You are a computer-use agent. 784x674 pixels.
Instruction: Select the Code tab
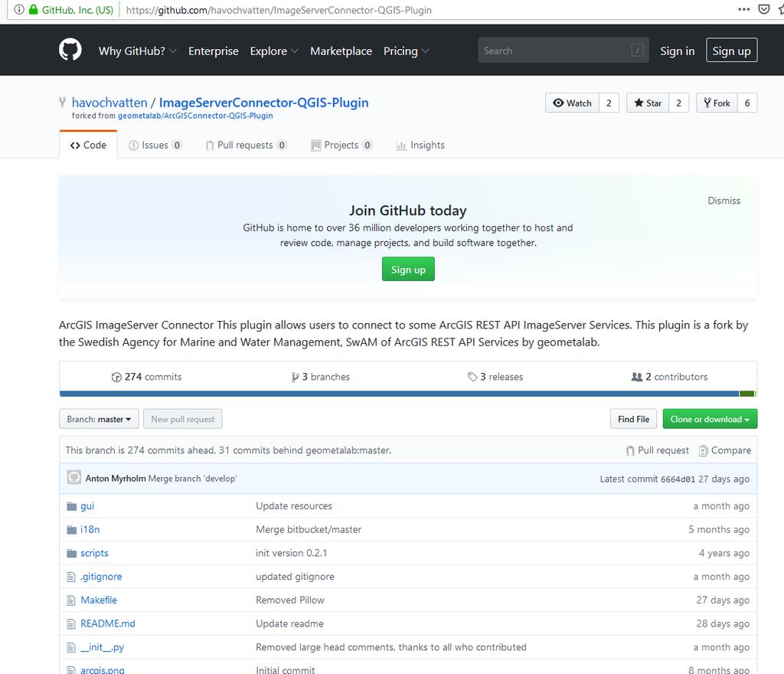[89, 145]
